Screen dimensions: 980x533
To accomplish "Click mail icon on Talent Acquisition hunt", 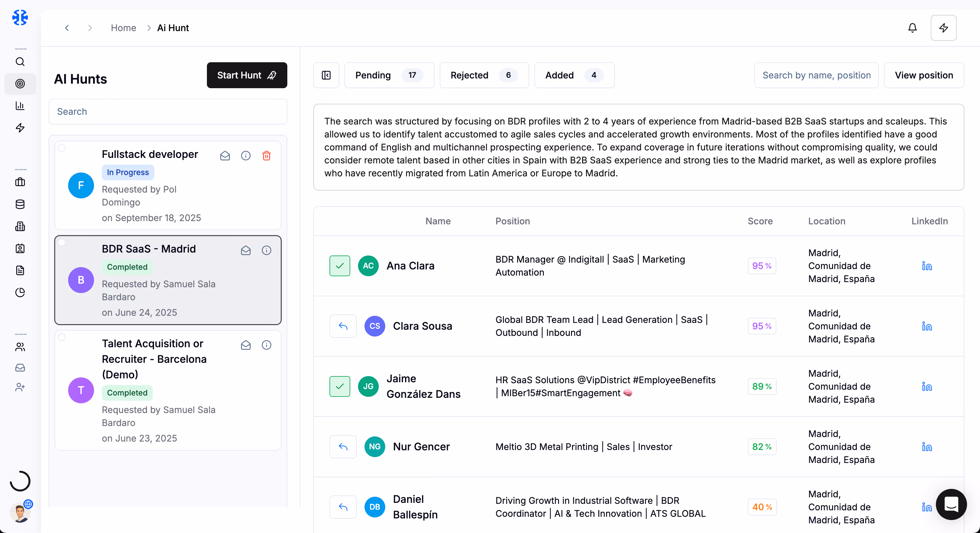I will click(246, 345).
